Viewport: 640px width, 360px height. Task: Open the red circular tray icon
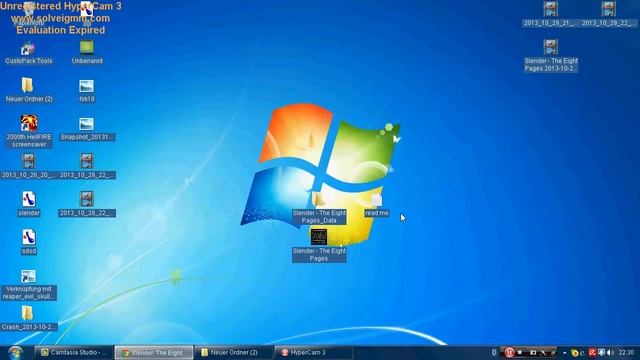[592, 353]
